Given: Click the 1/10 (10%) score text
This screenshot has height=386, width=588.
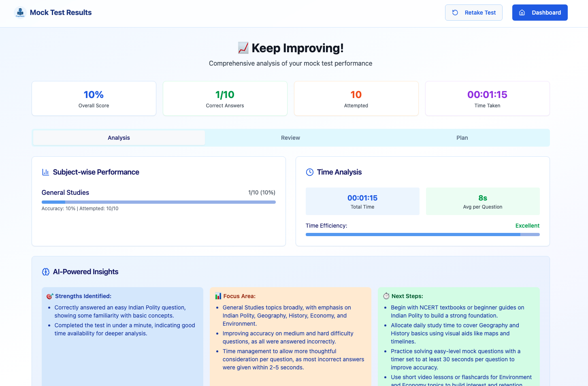Looking at the screenshot, I should (x=262, y=192).
